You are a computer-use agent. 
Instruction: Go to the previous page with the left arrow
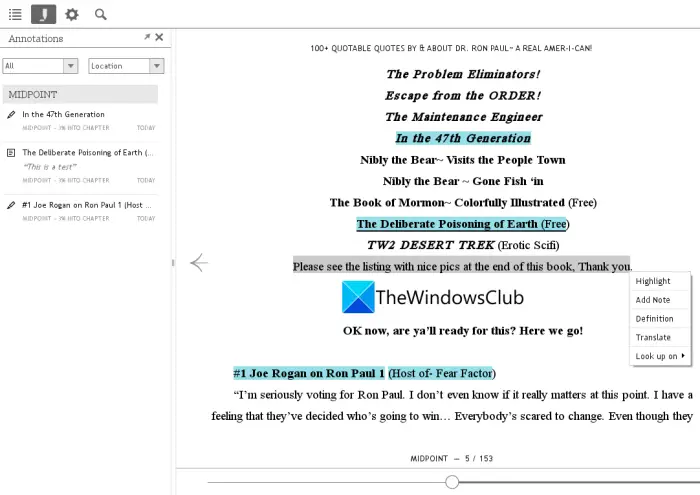click(x=199, y=262)
